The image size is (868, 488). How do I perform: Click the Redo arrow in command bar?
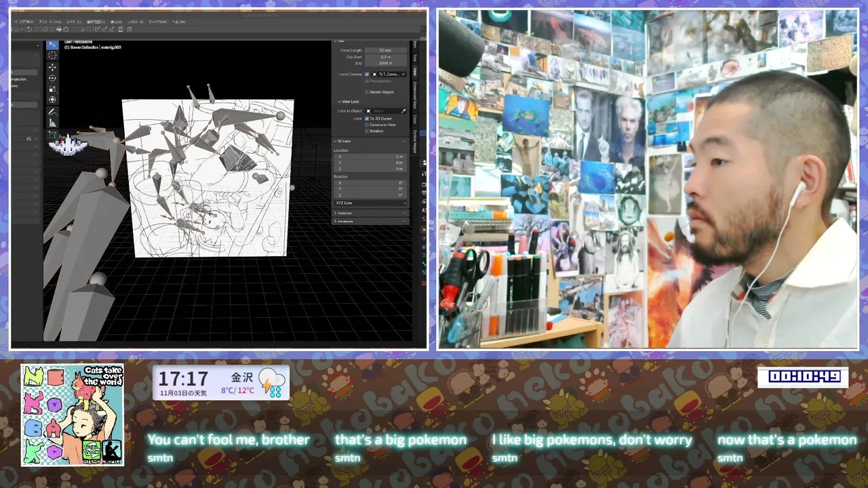(37, 29)
